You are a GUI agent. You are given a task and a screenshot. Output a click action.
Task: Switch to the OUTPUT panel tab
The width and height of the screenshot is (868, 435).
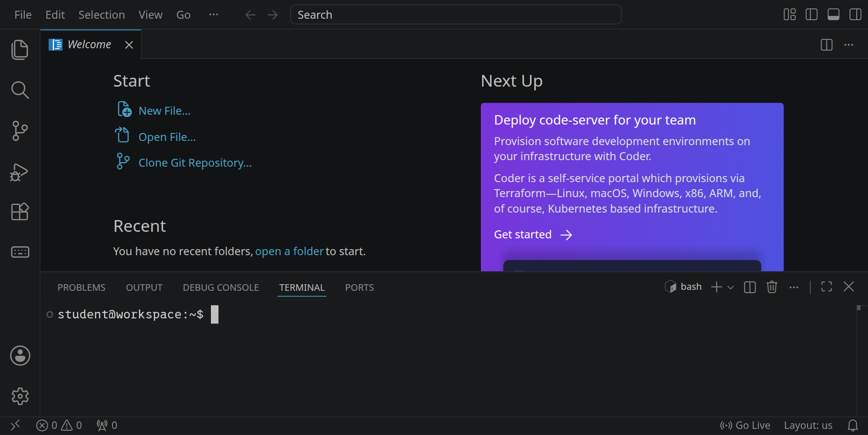(x=144, y=288)
